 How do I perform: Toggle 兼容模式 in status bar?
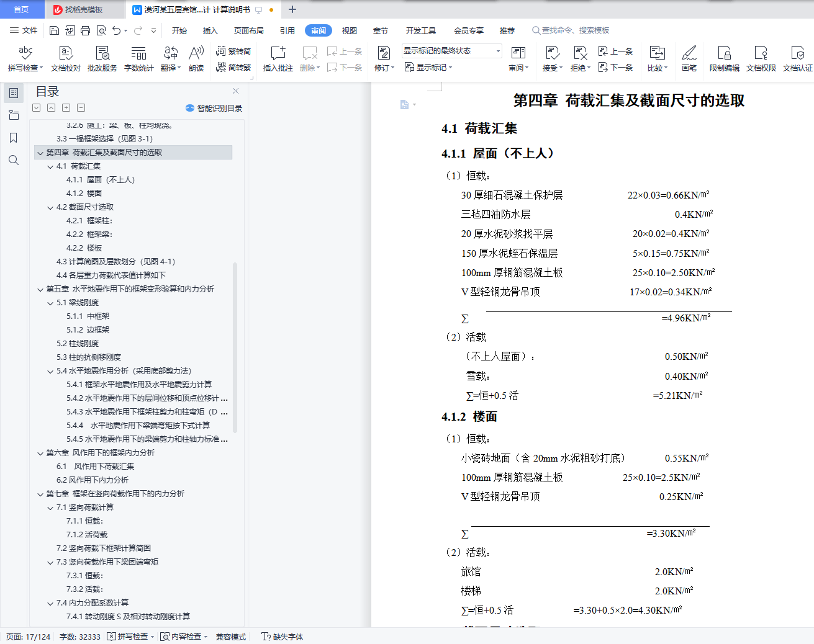pyautogui.click(x=231, y=637)
